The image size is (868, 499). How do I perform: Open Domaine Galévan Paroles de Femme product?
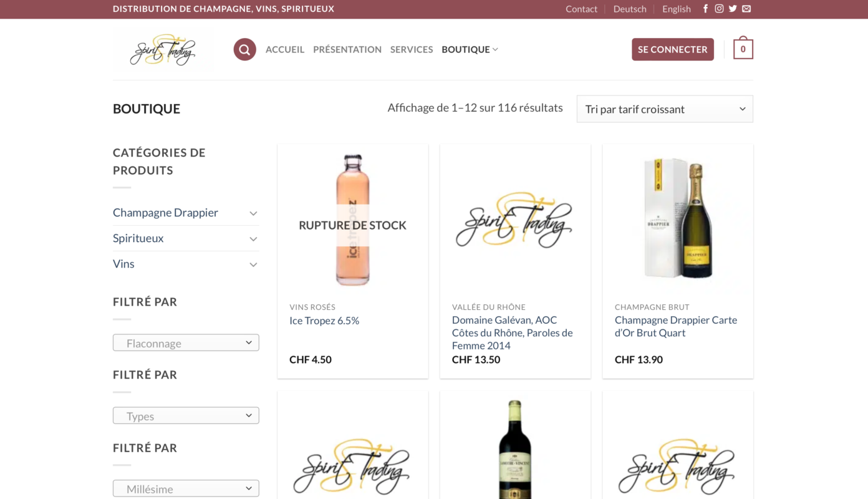tap(513, 332)
